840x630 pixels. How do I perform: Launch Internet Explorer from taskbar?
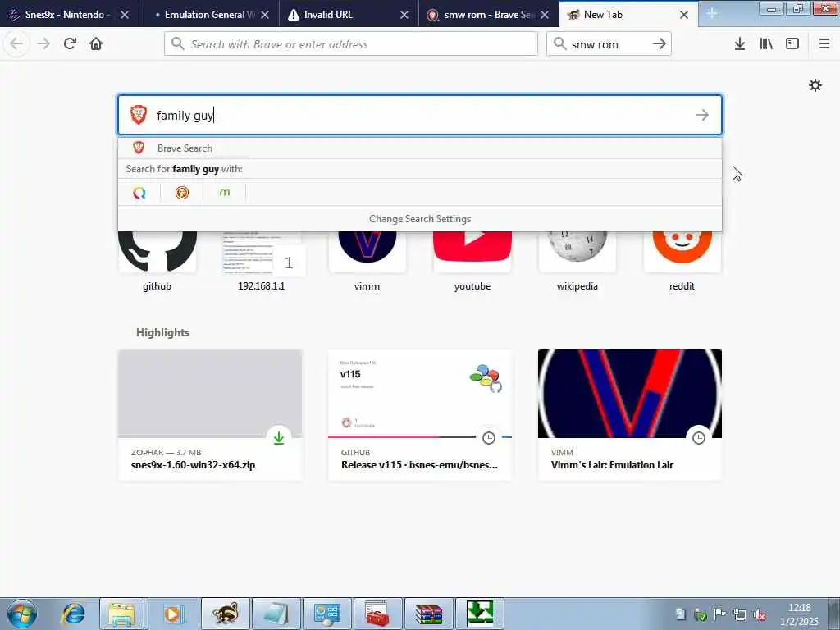click(x=73, y=614)
